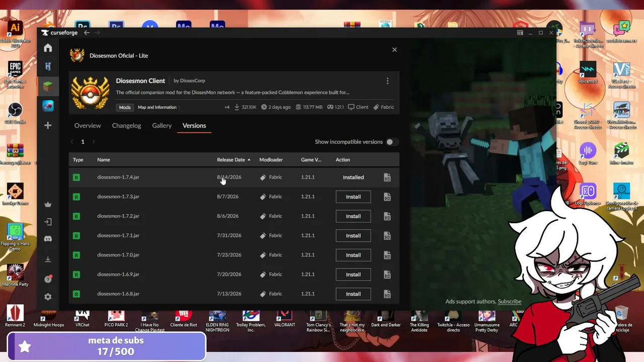View changelog file icon for diosesmon-1.7.1.jar

(387, 236)
